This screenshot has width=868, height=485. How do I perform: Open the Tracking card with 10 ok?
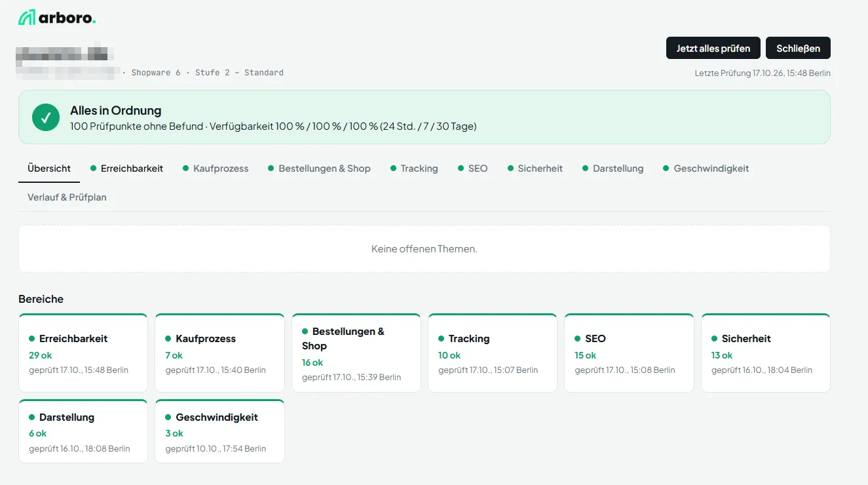click(493, 353)
